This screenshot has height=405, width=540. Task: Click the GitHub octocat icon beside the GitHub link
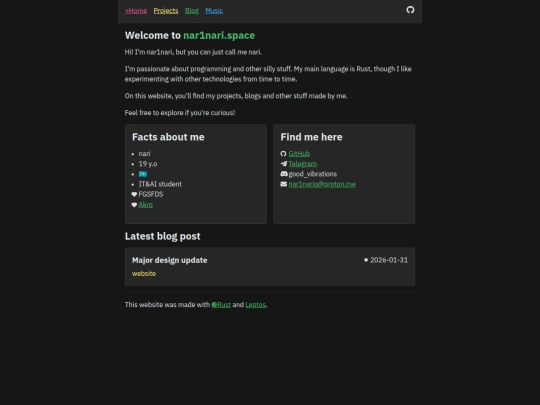tap(283, 154)
